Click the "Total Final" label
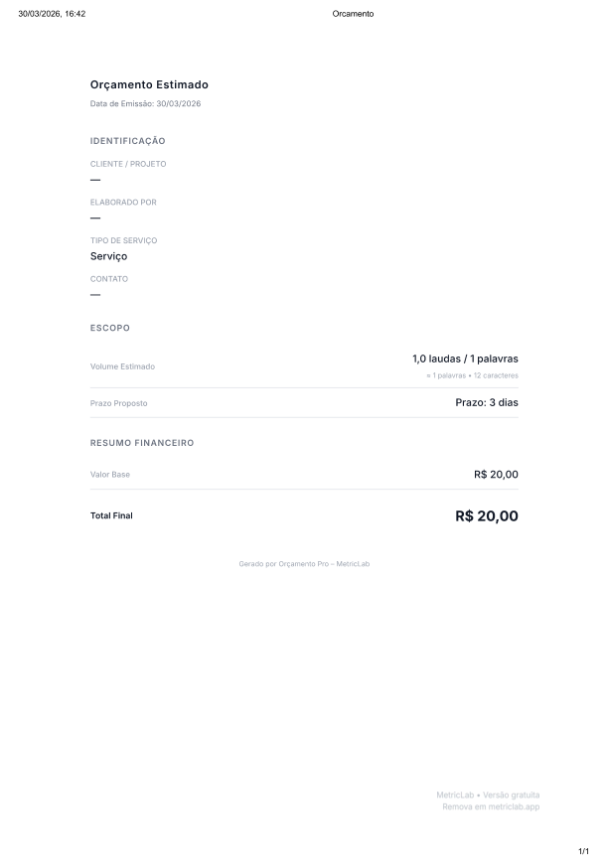This screenshot has height=868, width=606. [111, 516]
